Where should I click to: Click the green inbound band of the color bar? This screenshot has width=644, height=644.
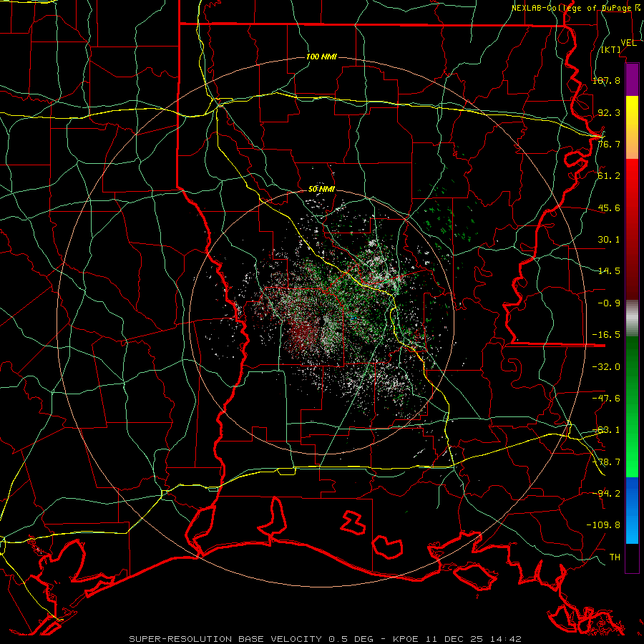click(x=632, y=406)
